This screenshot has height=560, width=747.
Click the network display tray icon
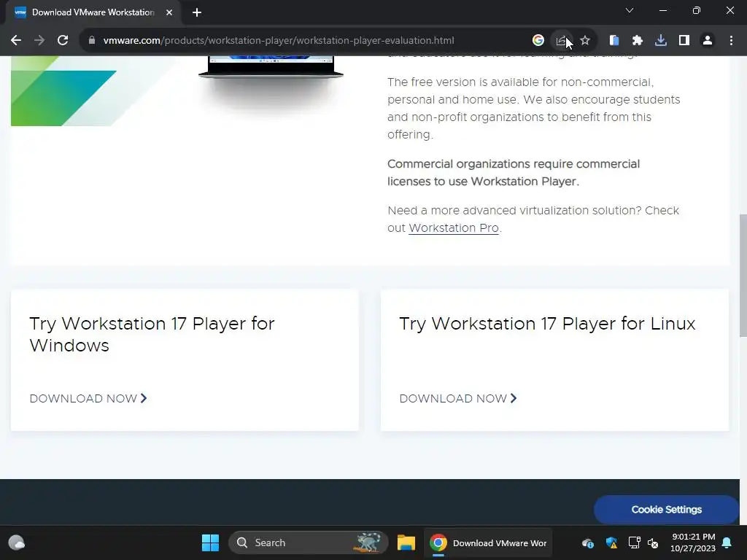pyautogui.click(x=634, y=542)
